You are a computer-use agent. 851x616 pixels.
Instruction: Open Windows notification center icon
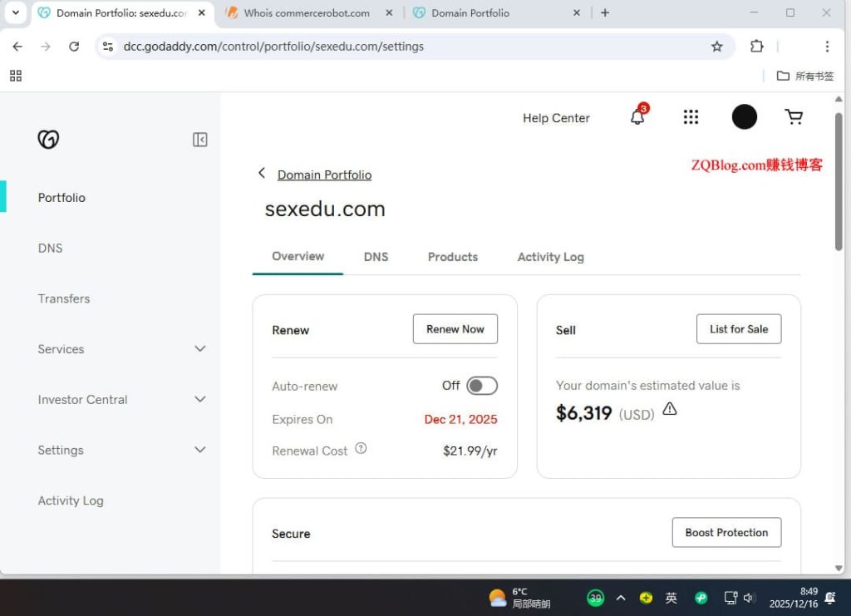(830, 598)
